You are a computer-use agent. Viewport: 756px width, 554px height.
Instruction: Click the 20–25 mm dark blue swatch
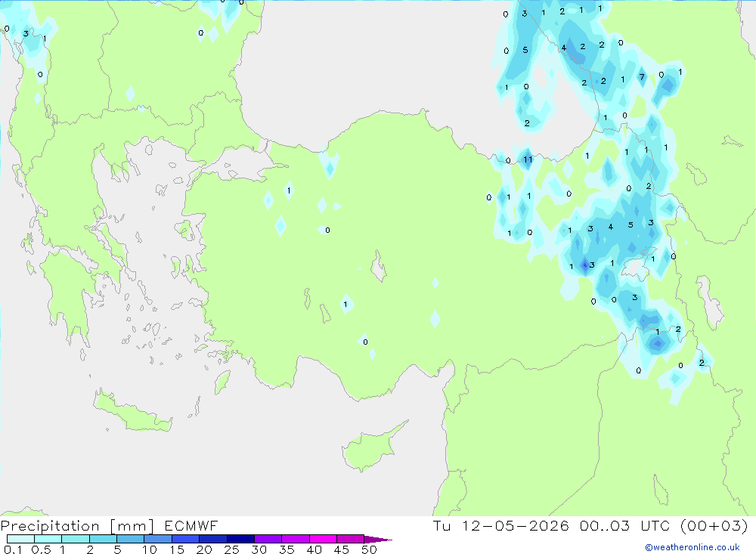pyautogui.click(x=213, y=539)
